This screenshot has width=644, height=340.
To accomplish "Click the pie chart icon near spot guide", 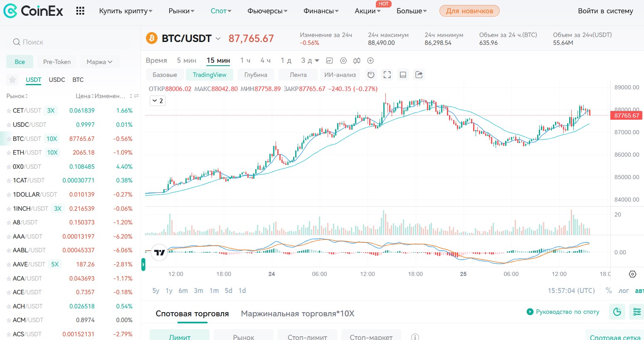I will click(617, 312).
